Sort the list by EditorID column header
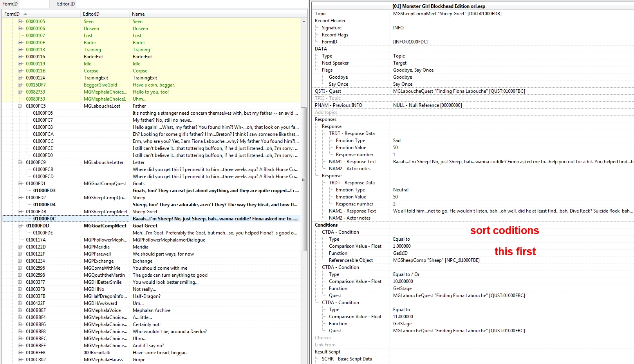This screenshot has height=364, width=634. pyautogui.click(x=105, y=14)
